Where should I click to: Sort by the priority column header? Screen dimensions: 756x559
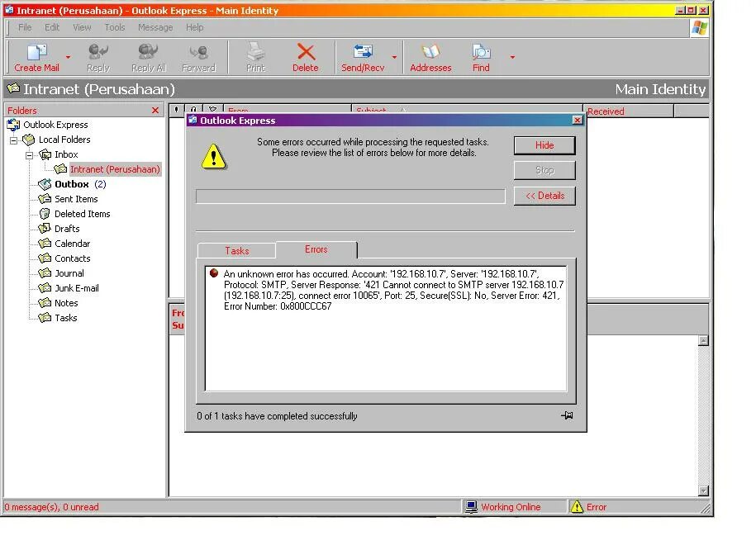click(177, 111)
